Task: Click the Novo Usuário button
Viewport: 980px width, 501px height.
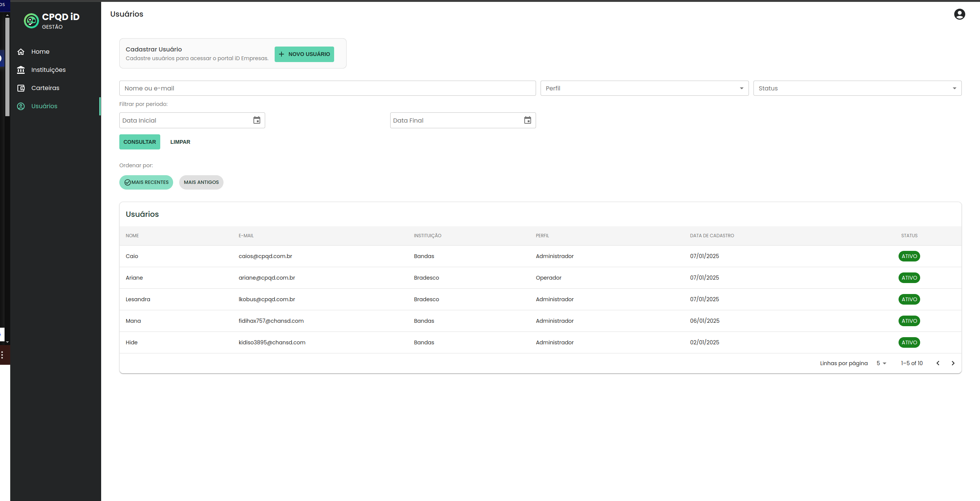Action: 304,54
